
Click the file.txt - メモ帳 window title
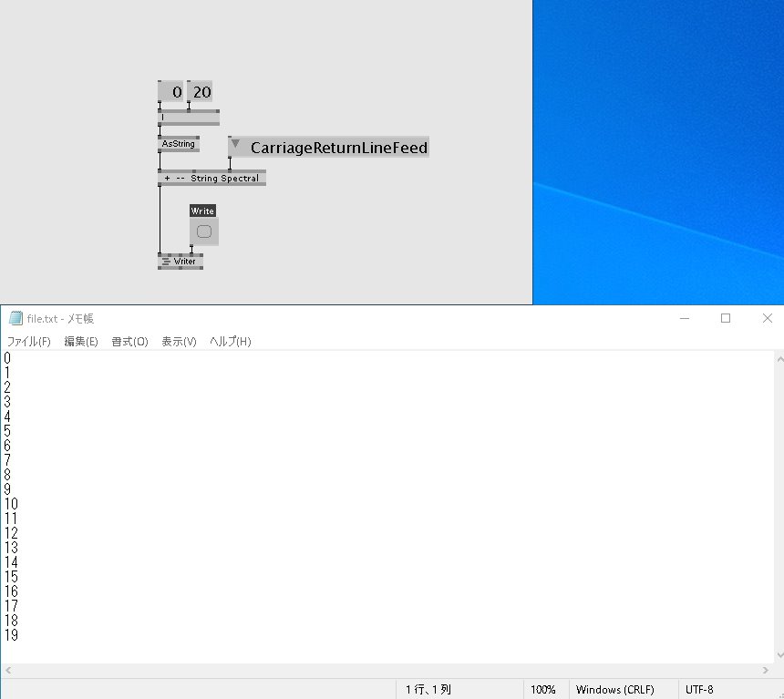coord(60,318)
